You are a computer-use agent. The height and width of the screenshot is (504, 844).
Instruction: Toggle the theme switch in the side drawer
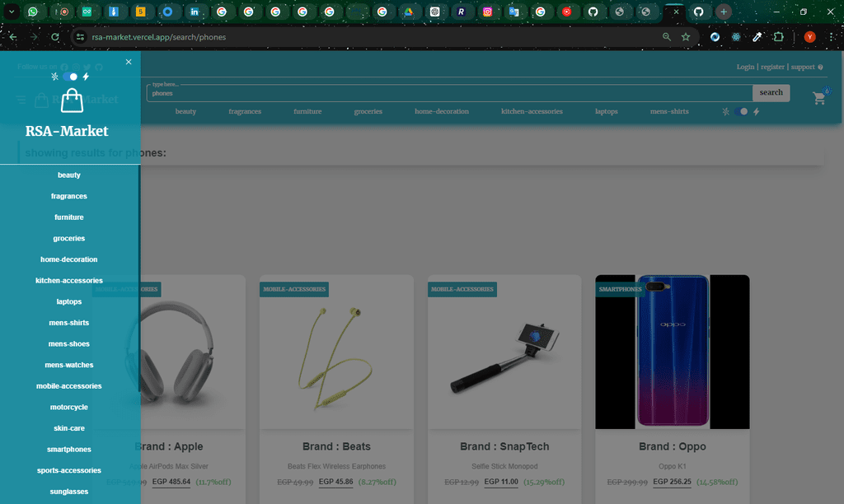point(70,77)
